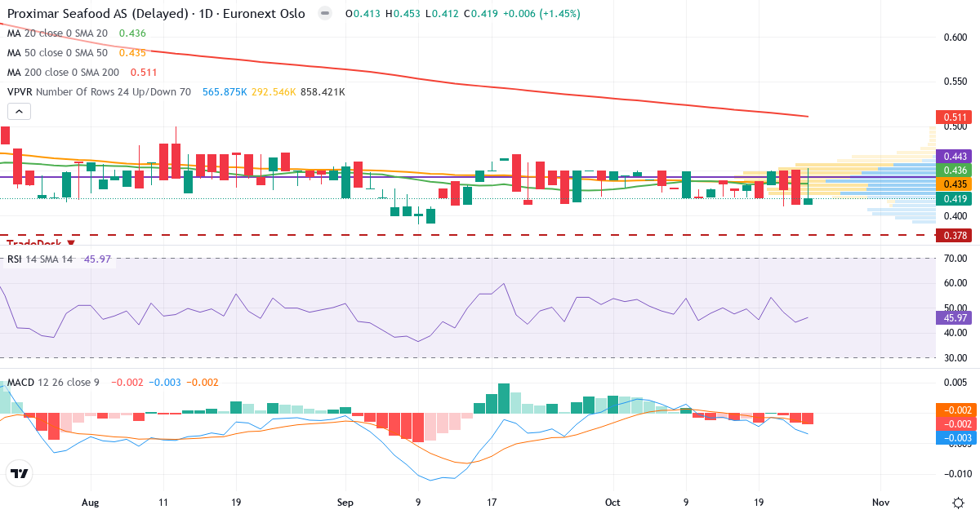Click the Oct date on the time axis

[612, 502]
